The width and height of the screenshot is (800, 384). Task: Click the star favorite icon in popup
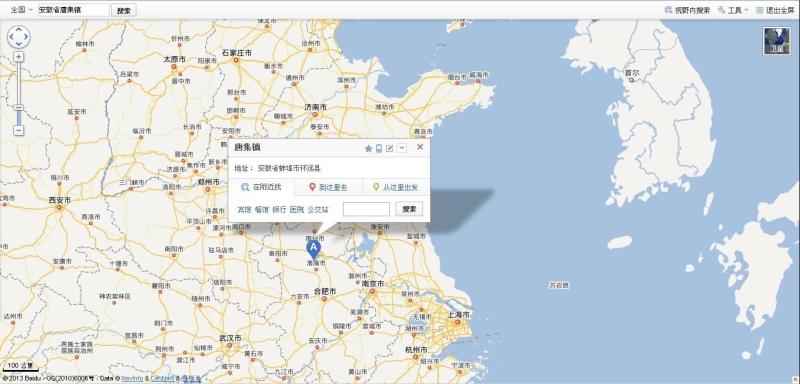368,148
